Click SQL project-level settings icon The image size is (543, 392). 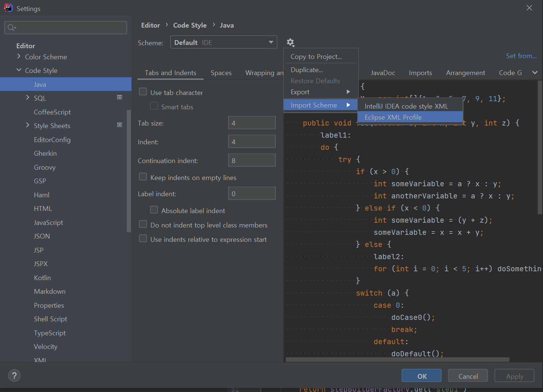pyautogui.click(x=120, y=97)
